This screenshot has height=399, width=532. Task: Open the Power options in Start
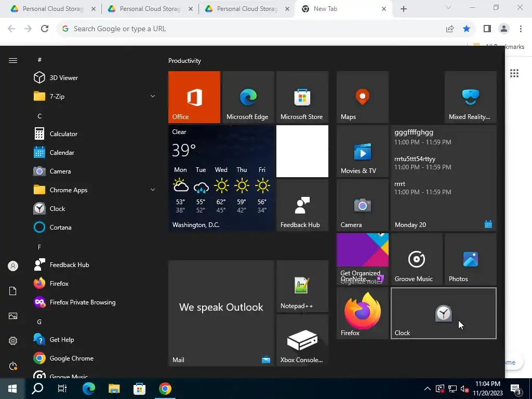(x=13, y=366)
